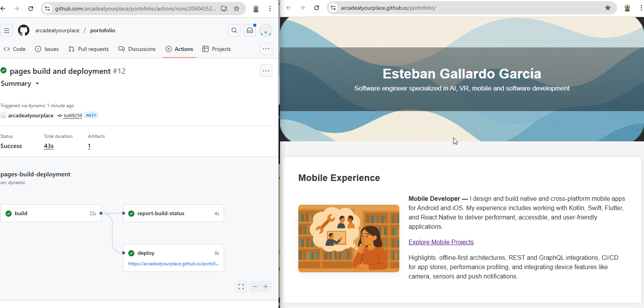Open the deployed github.io URL link
This screenshot has height=308, width=644.
173,264
